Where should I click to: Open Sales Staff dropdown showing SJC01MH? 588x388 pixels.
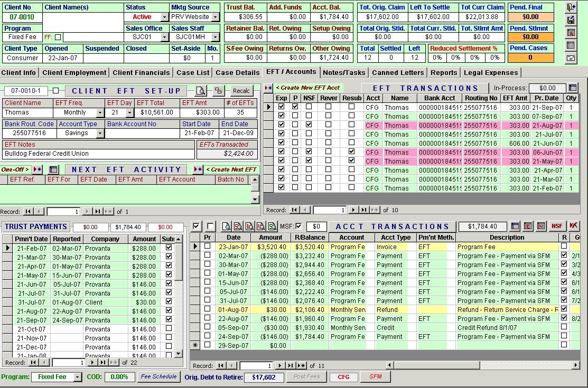[215, 37]
